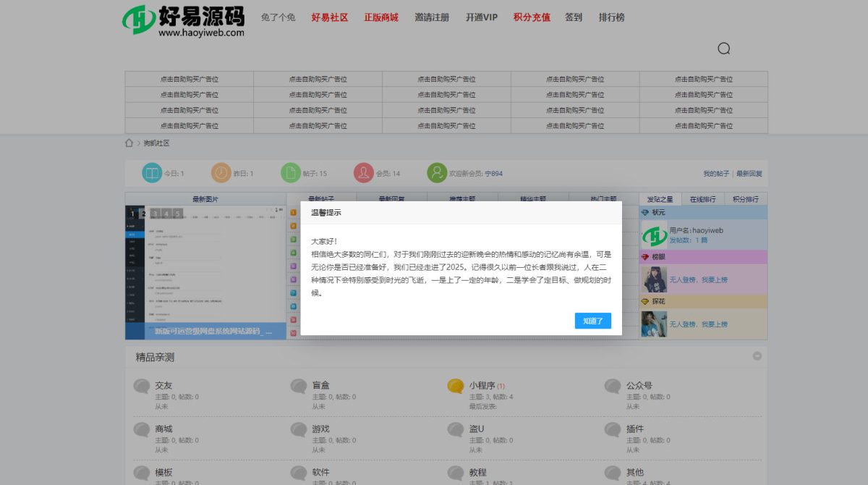Click the 交友 forum bubble icon
868x485 pixels.
142,387
